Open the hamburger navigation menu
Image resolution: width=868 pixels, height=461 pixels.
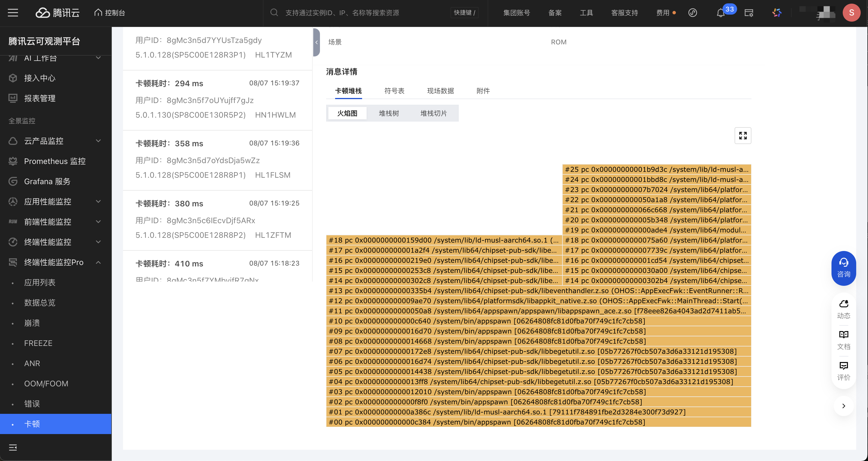[13, 13]
